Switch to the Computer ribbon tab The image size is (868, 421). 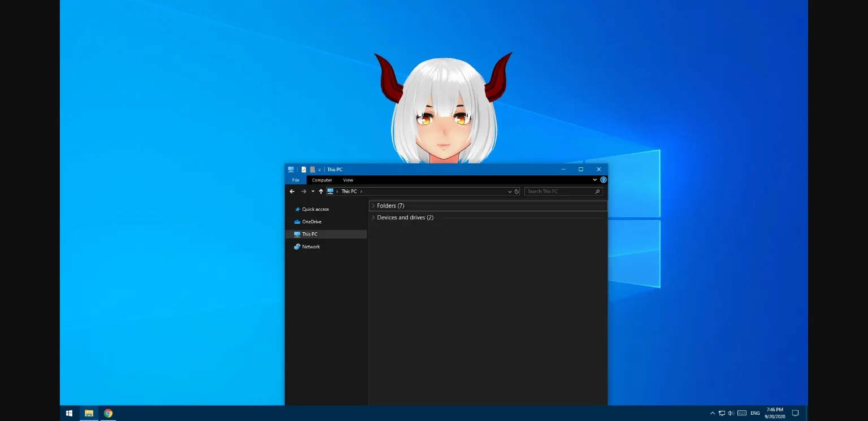[322, 180]
